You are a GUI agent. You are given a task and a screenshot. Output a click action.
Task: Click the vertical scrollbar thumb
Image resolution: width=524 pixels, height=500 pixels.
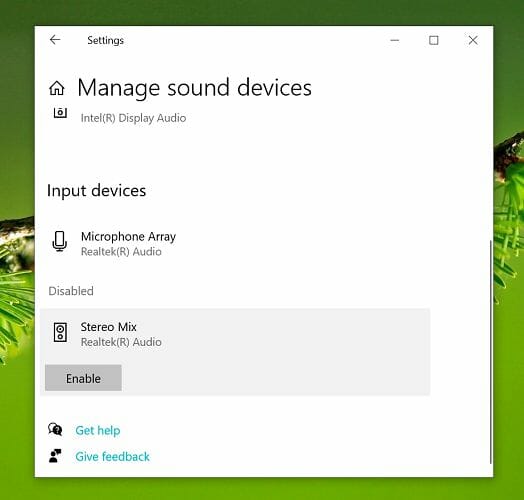(x=491, y=352)
